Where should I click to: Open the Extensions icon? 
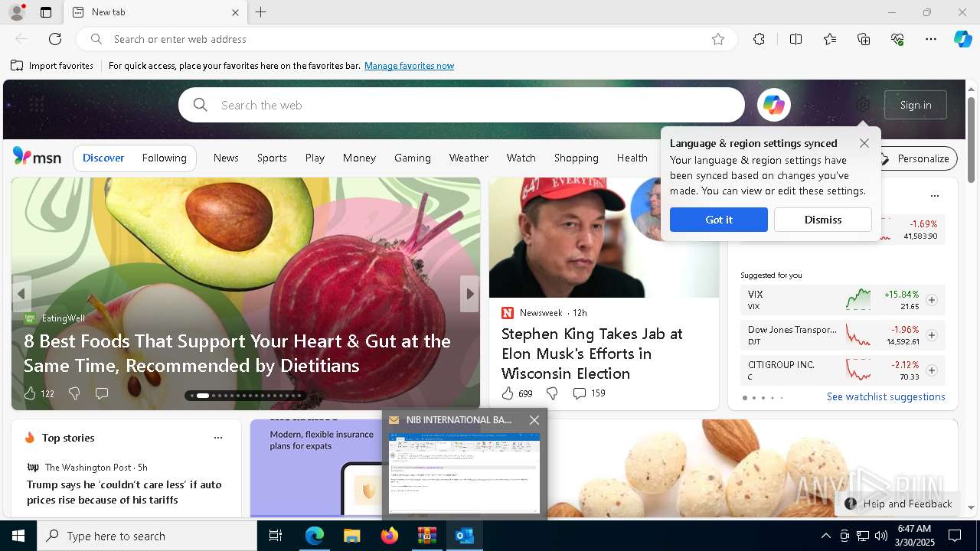[759, 39]
